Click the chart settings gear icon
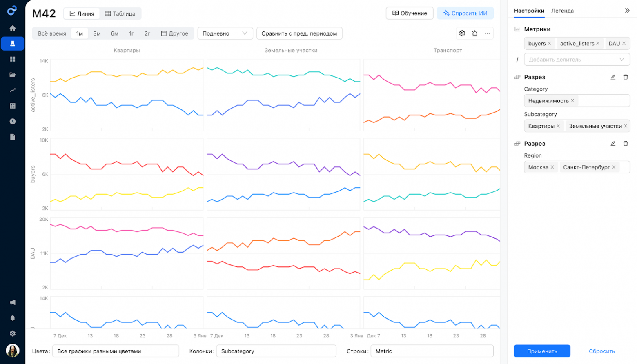637x364 pixels. 462,33
